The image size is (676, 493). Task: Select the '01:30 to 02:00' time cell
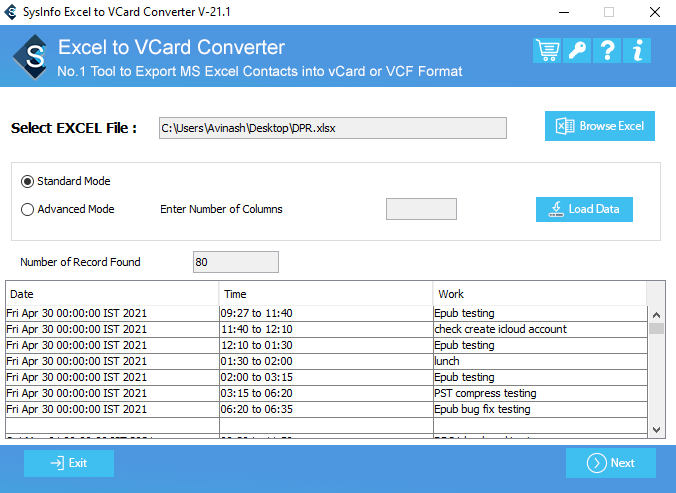(326, 361)
